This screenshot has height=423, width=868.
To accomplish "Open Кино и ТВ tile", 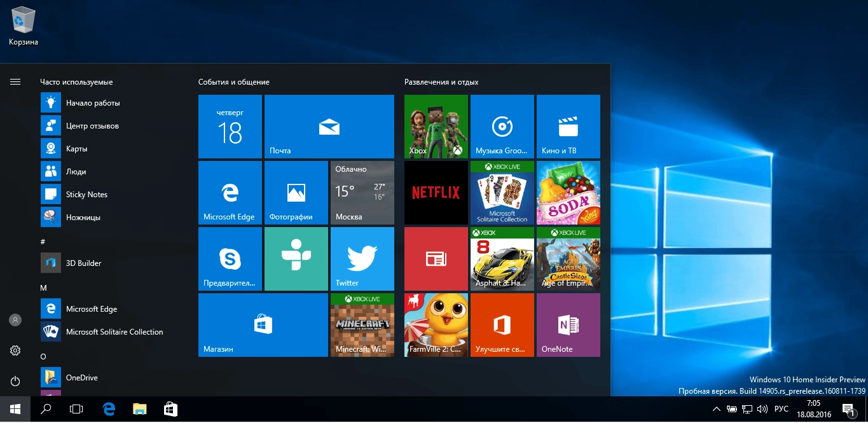I will point(568,127).
